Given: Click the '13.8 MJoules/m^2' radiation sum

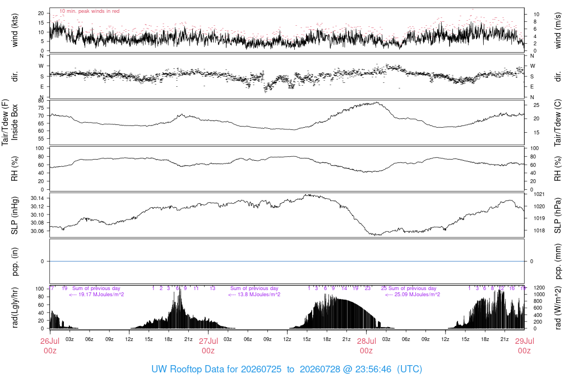Looking at the screenshot, I should point(259,295).
